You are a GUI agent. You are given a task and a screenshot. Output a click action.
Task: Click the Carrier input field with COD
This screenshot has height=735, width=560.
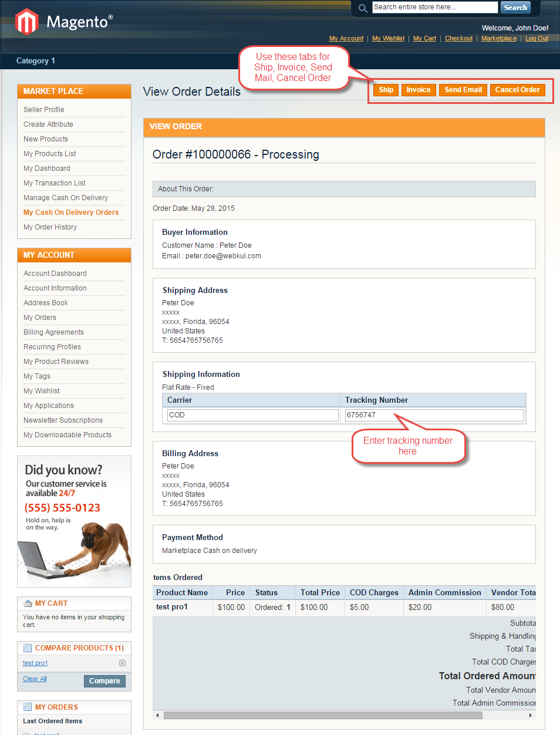coord(253,415)
